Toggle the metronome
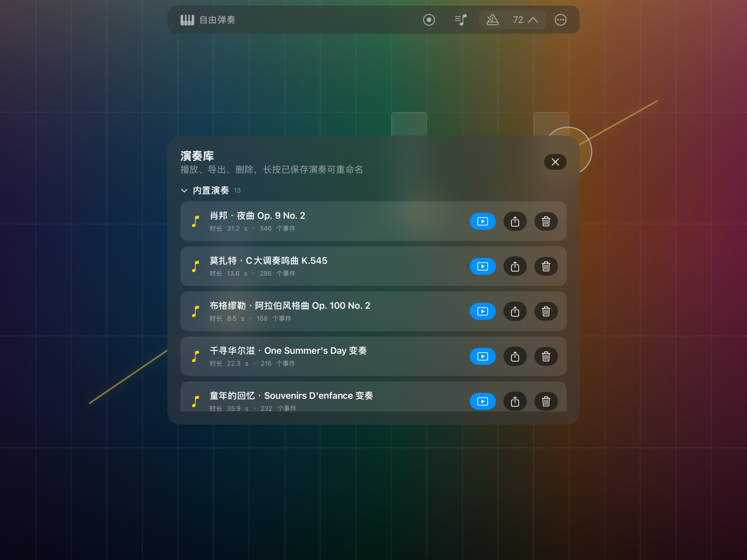Image resolution: width=747 pixels, height=560 pixels. (492, 20)
